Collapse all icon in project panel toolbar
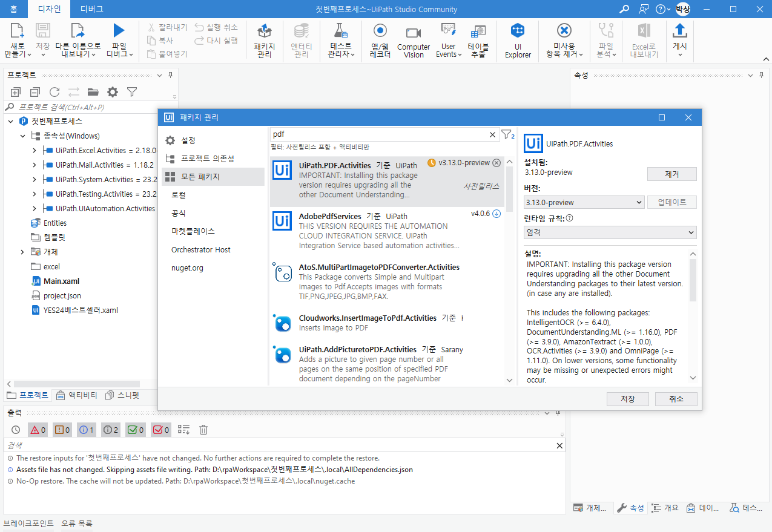The image size is (772, 532). point(35,92)
